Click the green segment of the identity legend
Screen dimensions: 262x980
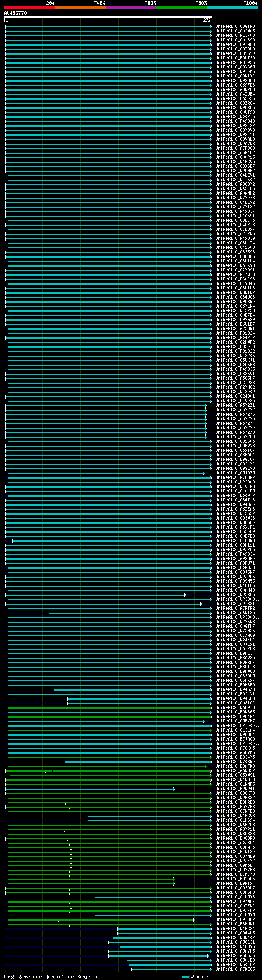(182, 7)
